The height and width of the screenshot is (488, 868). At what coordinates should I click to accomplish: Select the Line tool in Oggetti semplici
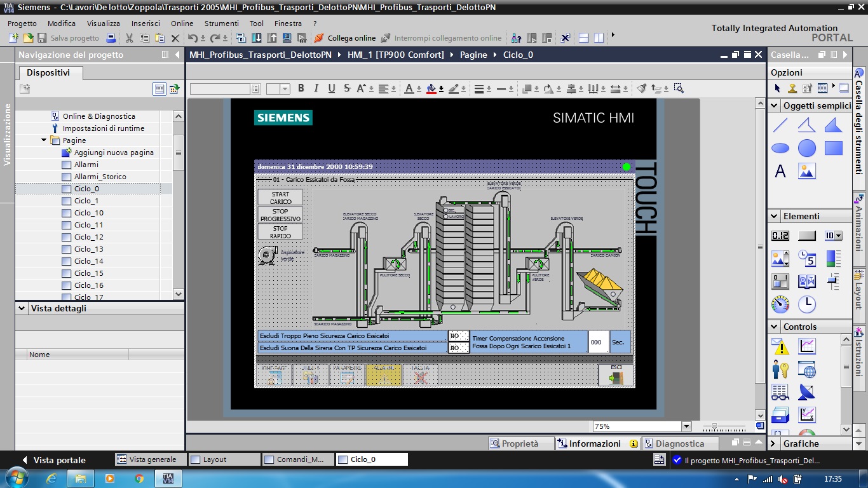(x=780, y=125)
